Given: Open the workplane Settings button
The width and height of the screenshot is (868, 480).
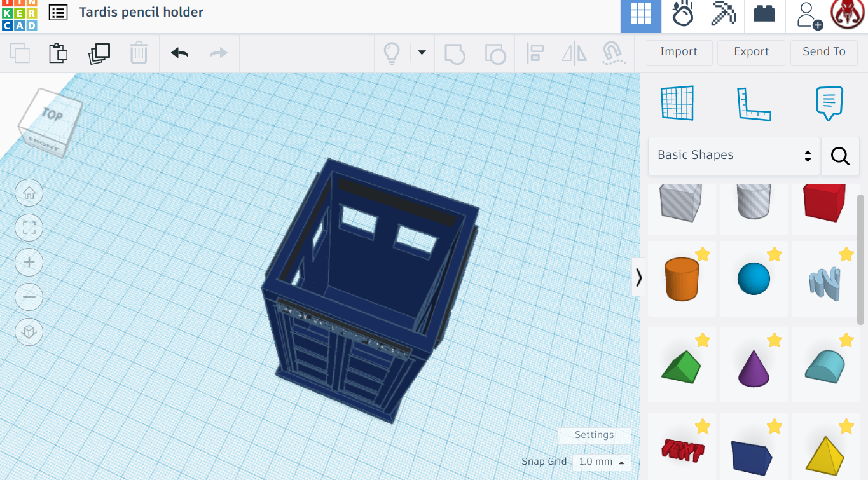Looking at the screenshot, I should pos(594,435).
